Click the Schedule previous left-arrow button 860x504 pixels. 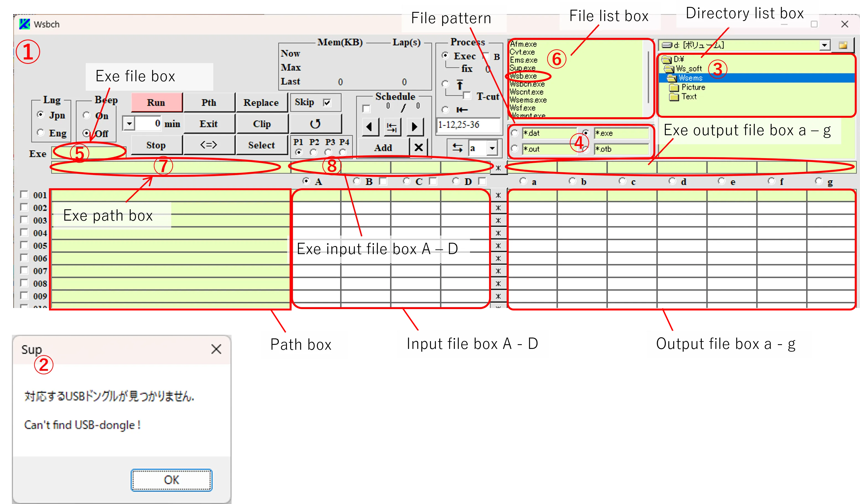coord(370,127)
